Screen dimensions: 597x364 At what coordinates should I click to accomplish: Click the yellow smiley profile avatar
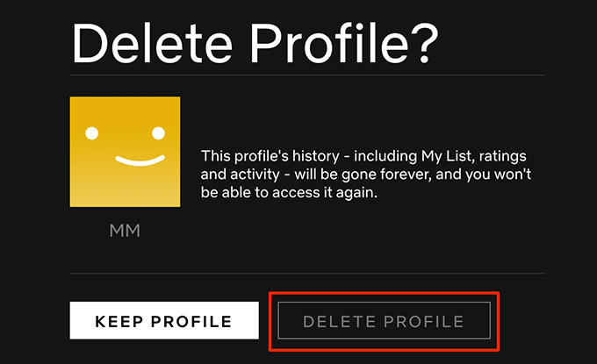[125, 152]
